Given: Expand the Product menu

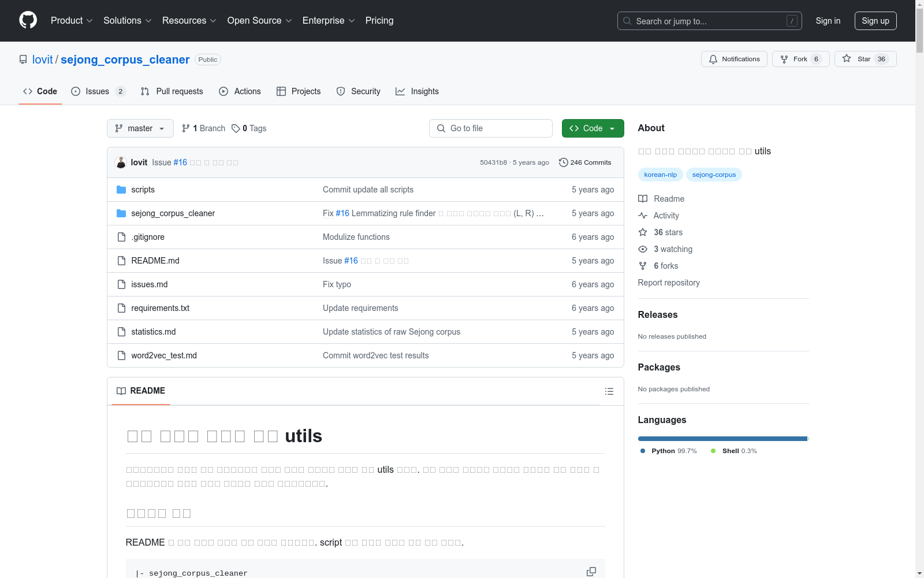Looking at the screenshot, I should pyautogui.click(x=72, y=20).
